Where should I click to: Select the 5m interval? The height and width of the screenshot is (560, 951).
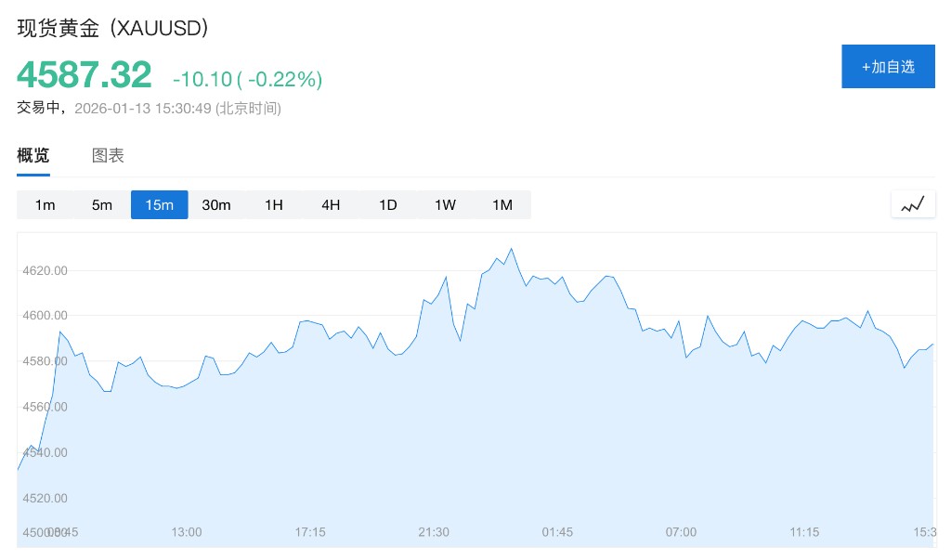[102, 204]
